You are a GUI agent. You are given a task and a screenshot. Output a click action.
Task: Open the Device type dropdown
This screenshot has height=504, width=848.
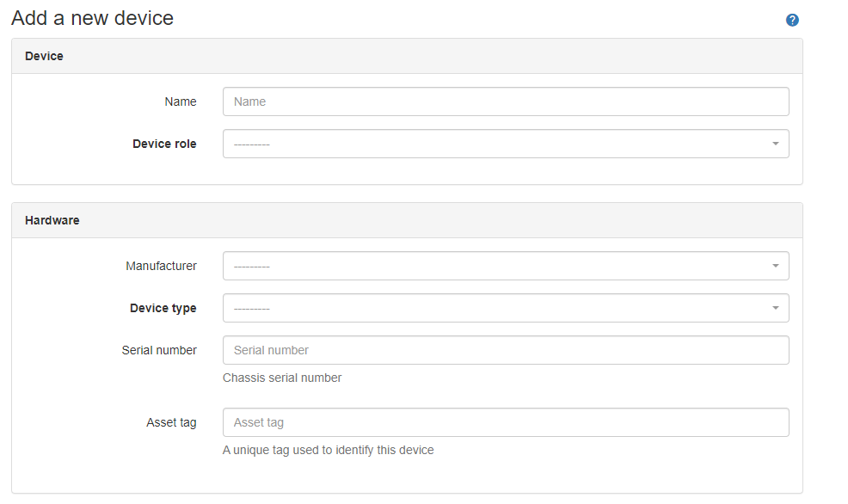coord(505,308)
